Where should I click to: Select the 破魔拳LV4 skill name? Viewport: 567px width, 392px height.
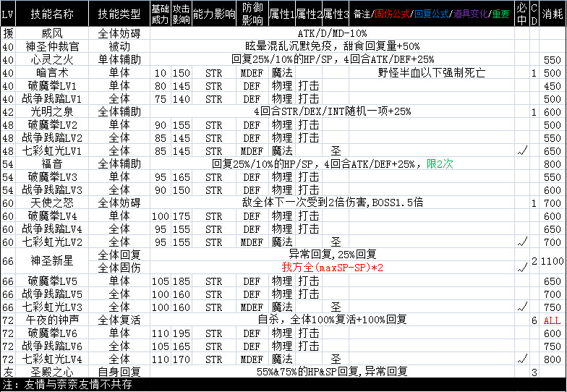[52, 216]
